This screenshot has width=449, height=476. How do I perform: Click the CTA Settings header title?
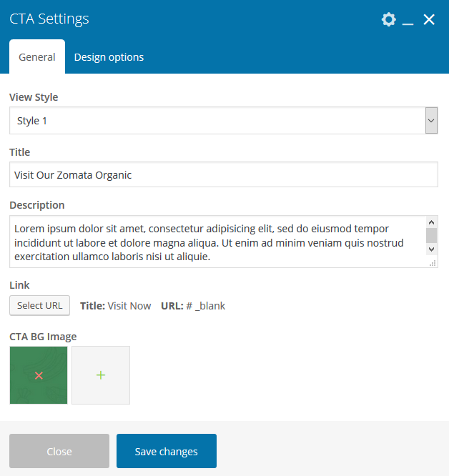coord(49,19)
